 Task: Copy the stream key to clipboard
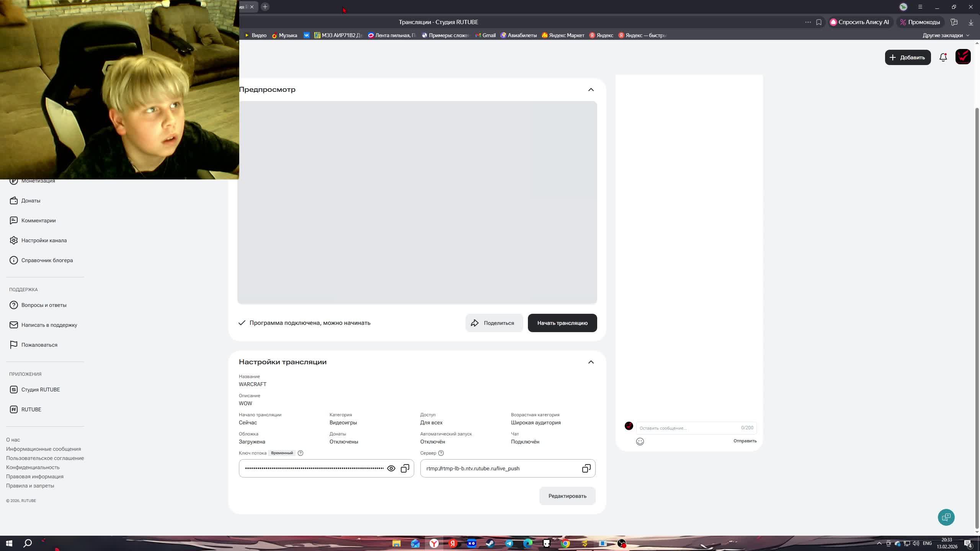click(x=405, y=468)
